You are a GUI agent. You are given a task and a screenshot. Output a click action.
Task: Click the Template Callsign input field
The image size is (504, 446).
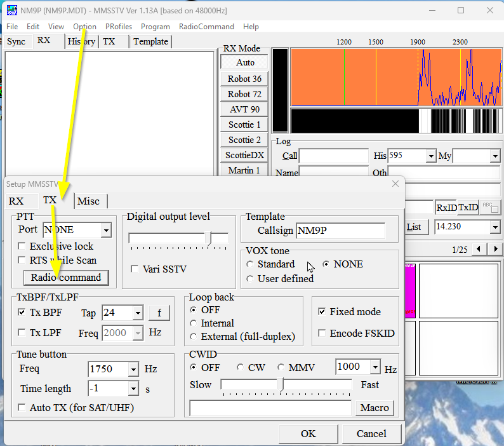[340, 231]
